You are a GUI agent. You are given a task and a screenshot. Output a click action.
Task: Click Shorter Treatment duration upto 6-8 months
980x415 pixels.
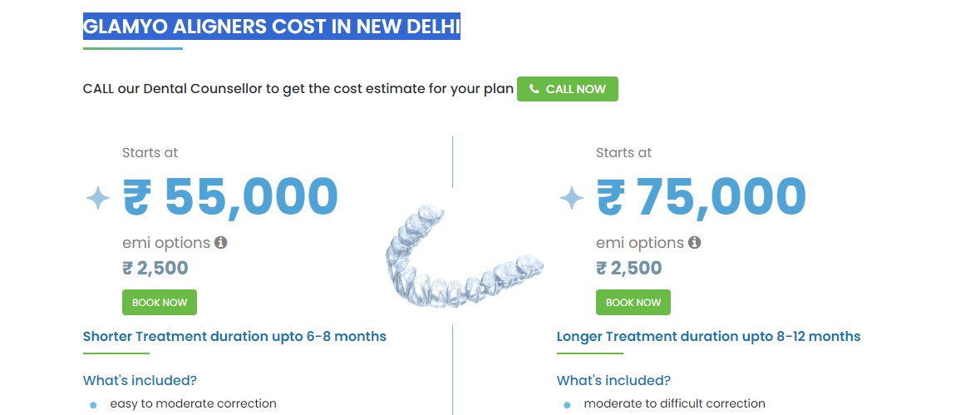click(234, 336)
